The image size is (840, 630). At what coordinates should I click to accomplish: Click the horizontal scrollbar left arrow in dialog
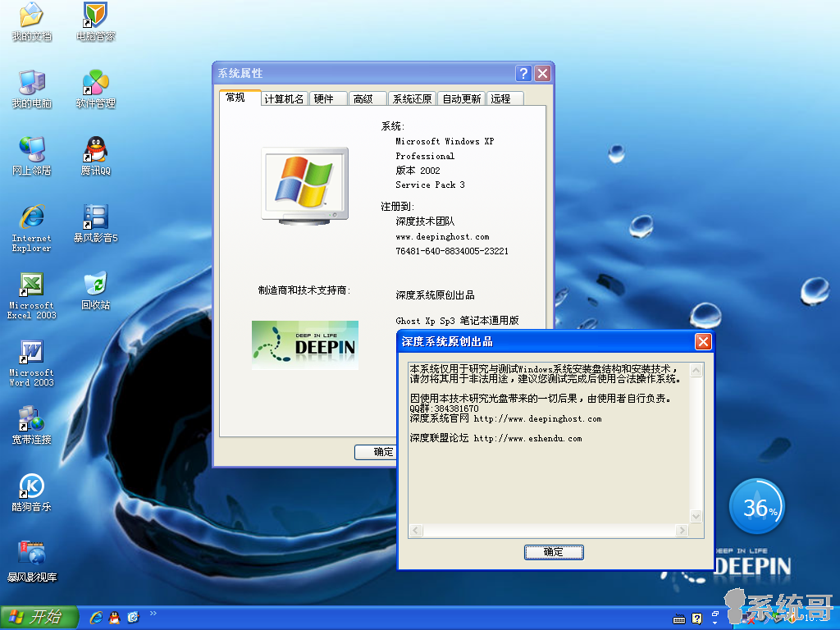(x=416, y=531)
